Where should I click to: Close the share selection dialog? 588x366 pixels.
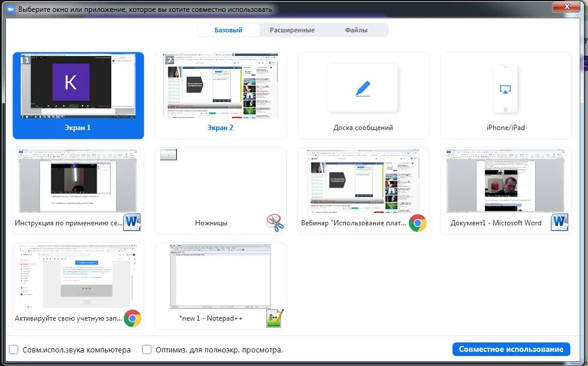[567, 6]
